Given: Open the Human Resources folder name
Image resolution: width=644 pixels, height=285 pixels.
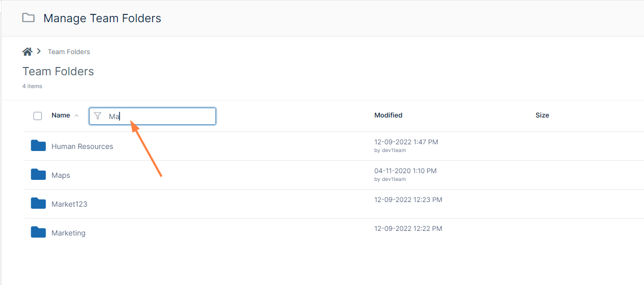Looking at the screenshot, I should pyautogui.click(x=82, y=146).
